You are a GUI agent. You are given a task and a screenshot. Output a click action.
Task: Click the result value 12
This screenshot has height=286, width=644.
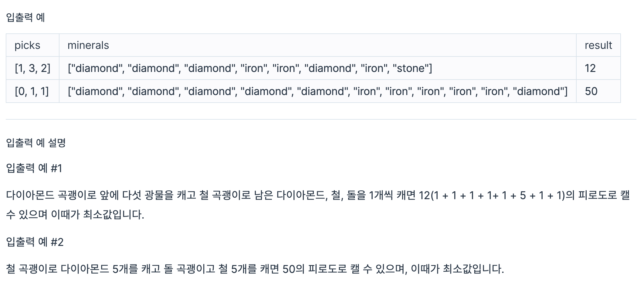(x=590, y=68)
